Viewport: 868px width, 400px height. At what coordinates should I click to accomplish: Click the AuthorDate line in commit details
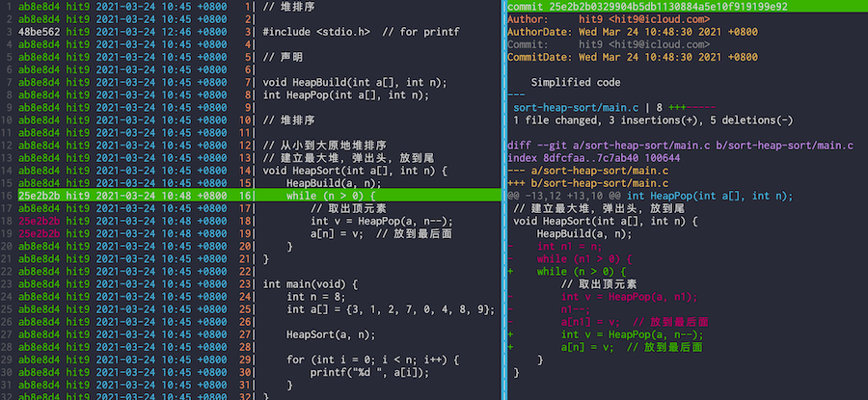pos(632,32)
